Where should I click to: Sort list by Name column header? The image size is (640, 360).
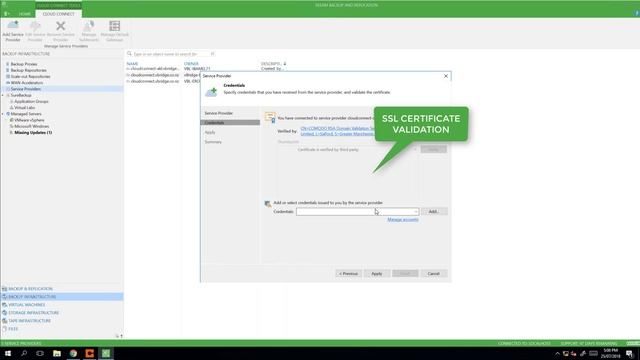[x=132, y=64]
